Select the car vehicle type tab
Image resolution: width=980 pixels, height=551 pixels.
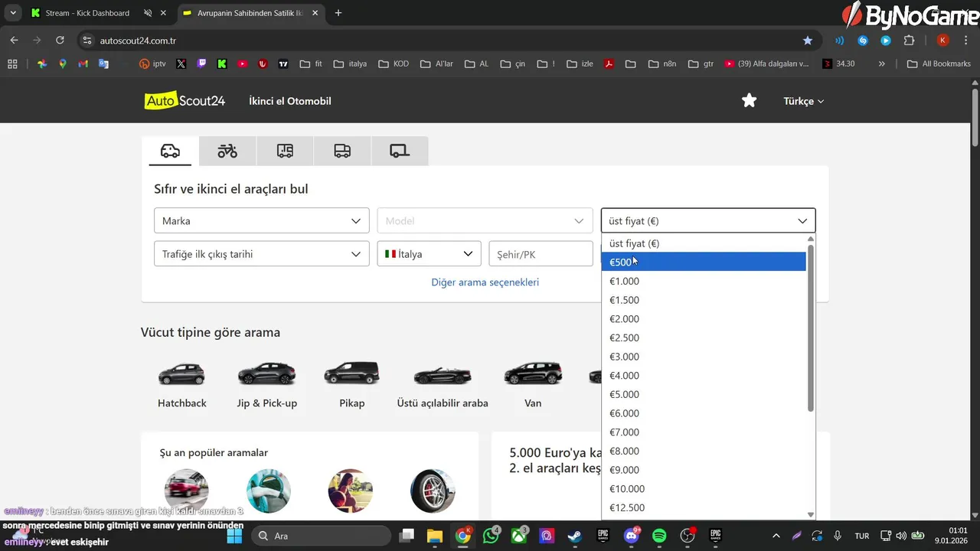(170, 151)
